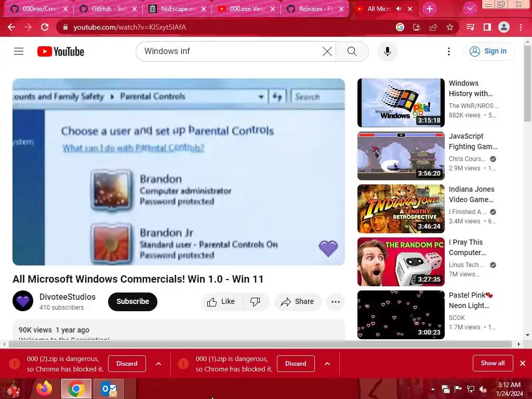Show hidden system tray icons
This screenshot has height=399, width=532.
(433, 389)
